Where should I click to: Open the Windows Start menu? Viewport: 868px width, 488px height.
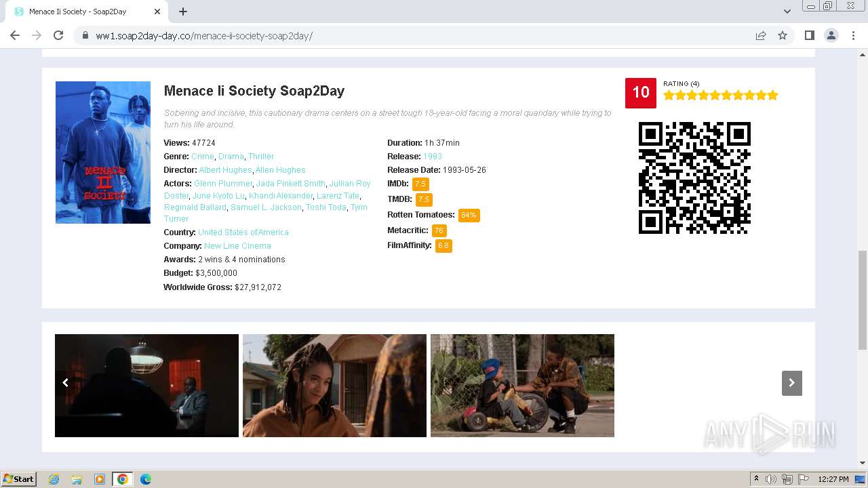[19, 479]
